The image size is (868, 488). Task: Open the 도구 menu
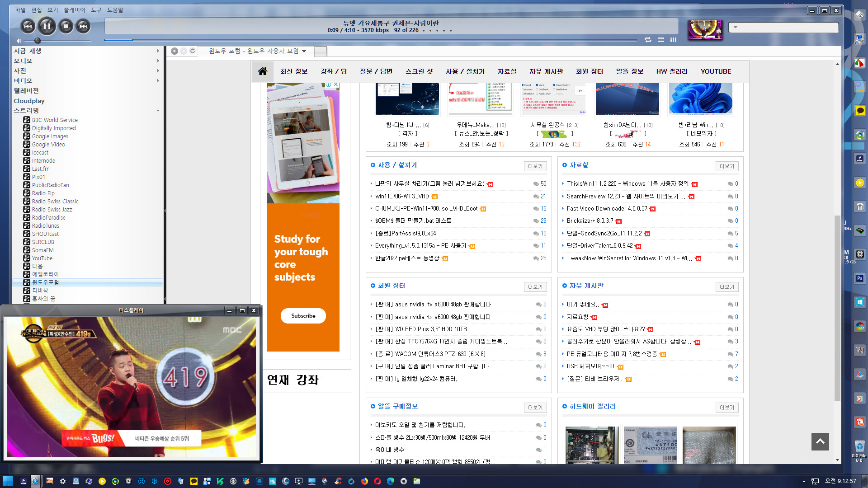pyautogui.click(x=96, y=10)
